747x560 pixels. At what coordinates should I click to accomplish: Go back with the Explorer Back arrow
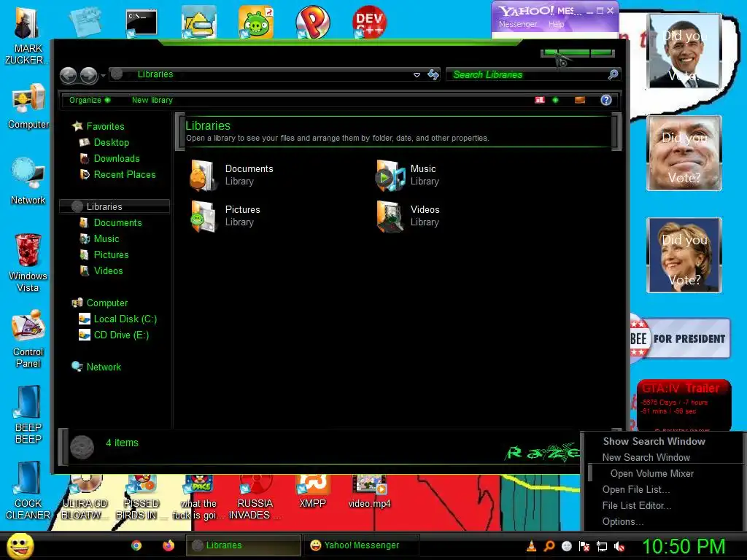pyautogui.click(x=68, y=75)
